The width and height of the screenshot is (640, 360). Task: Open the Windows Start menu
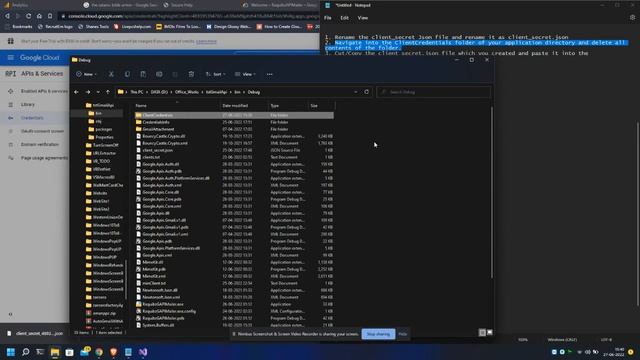pyautogui.click(x=11, y=352)
